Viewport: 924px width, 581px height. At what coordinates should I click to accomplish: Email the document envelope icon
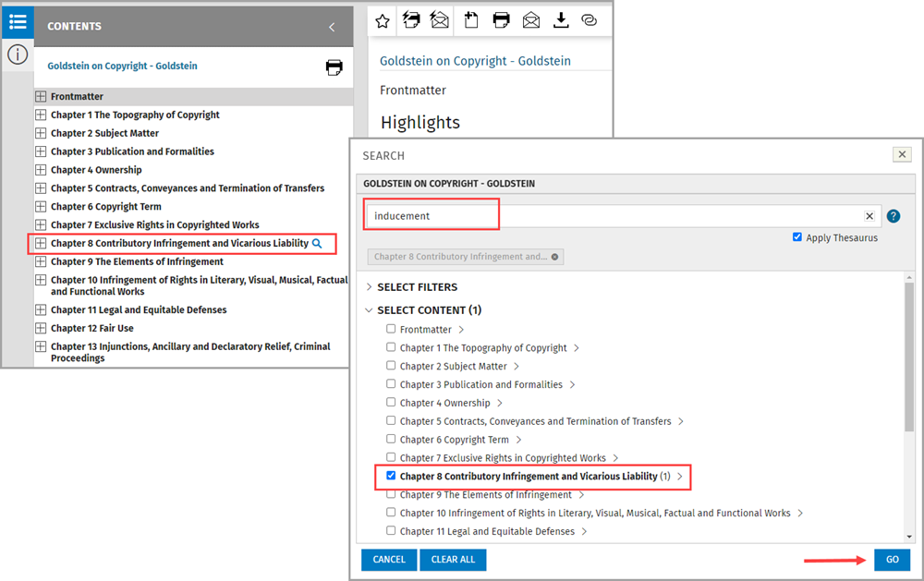pyautogui.click(x=531, y=20)
